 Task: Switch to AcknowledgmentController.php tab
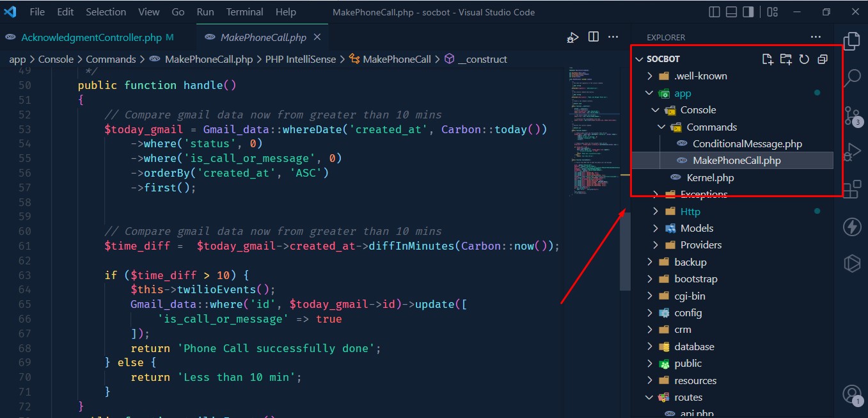[x=91, y=38]
